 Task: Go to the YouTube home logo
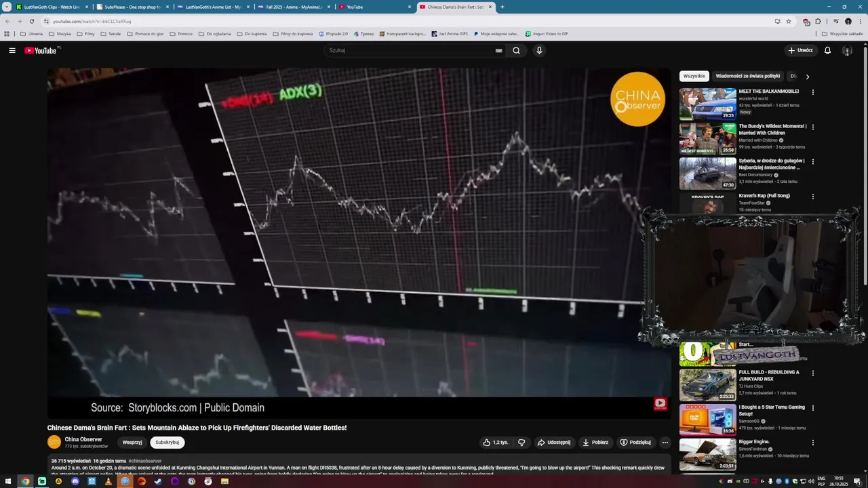click(42, 50)
